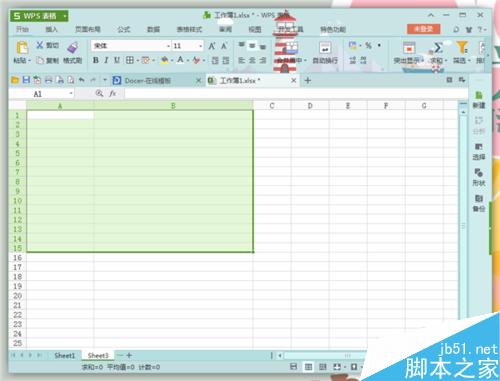Click the Copy icon

point(40,60)
